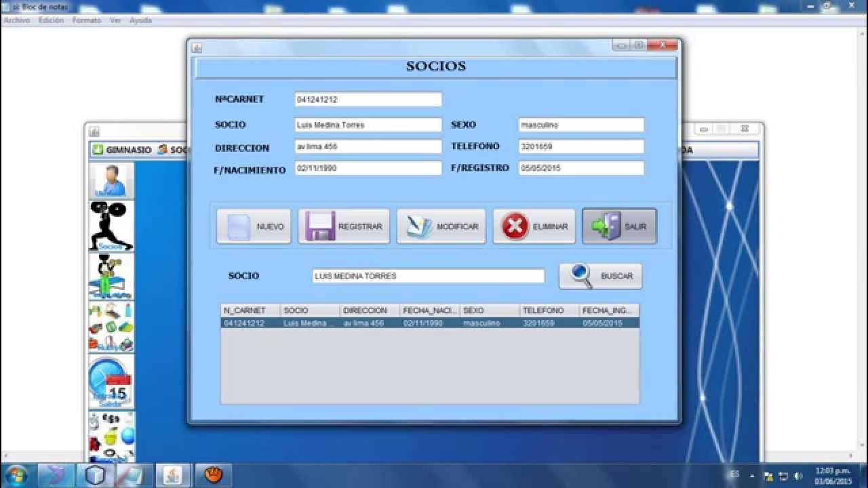Open the Ayuda menu in Bloc de notas
Image resolution: width=868 pixels, height=488 pixels.
click(140, 20)
